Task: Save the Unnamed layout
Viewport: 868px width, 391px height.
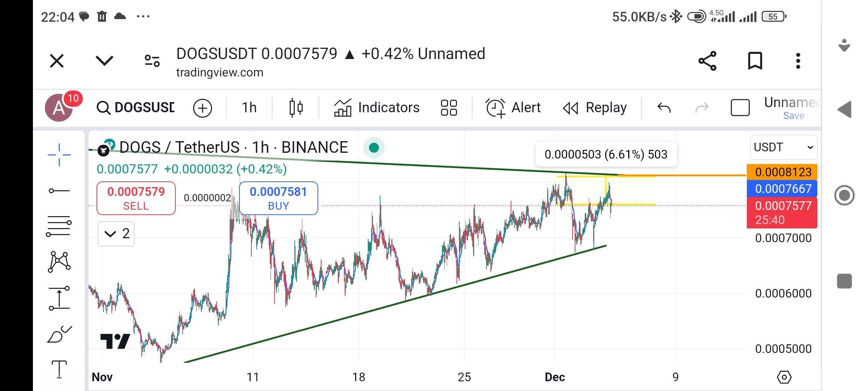Action: pyautogui.click(x=793, y=116)
